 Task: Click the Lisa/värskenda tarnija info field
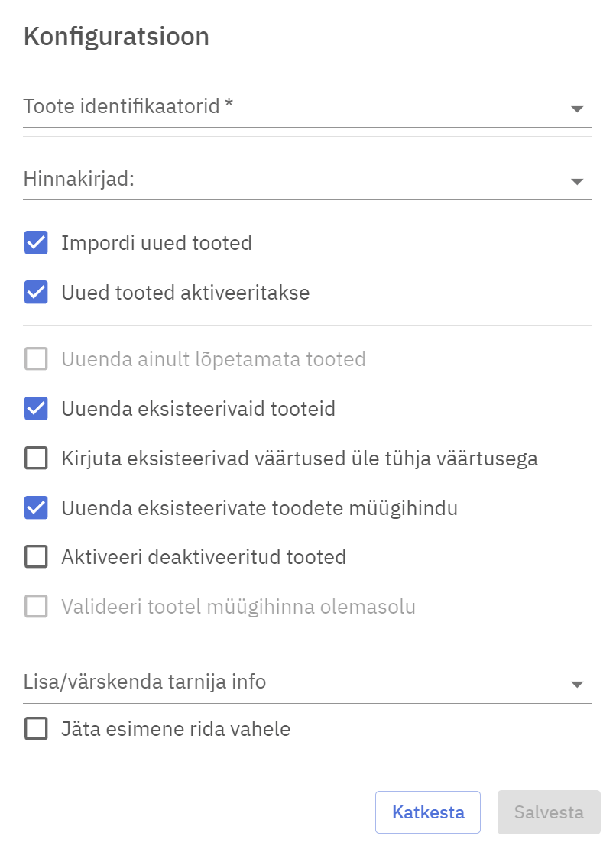[290, 682]
